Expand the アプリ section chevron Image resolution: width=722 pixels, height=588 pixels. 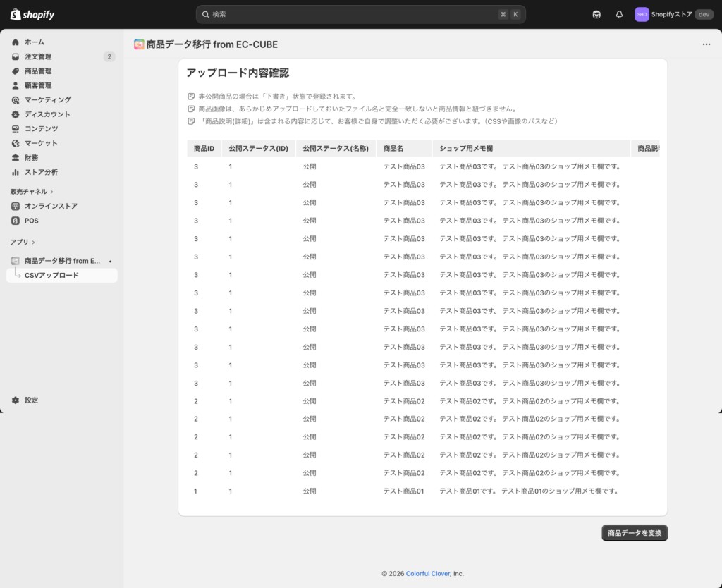coord(33,243)
